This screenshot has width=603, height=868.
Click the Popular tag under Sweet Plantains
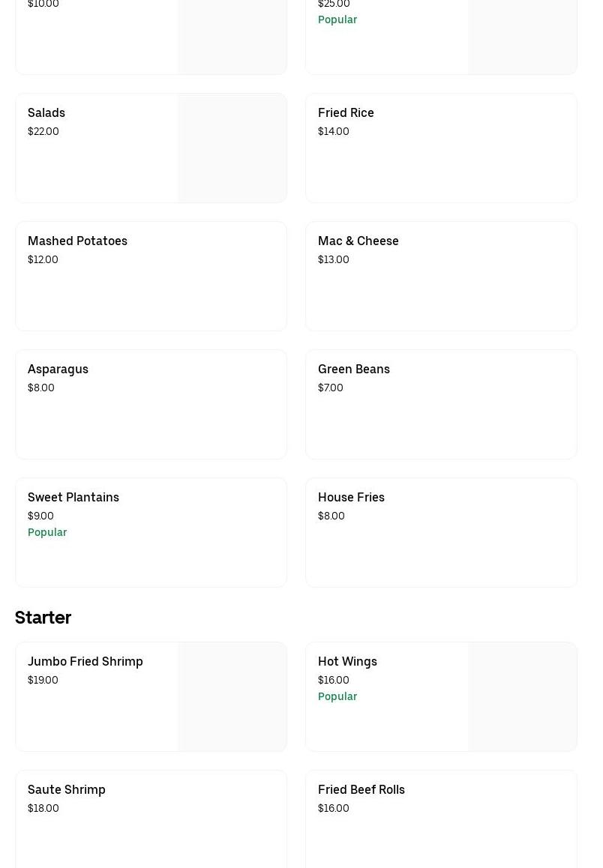click(47, 532)
